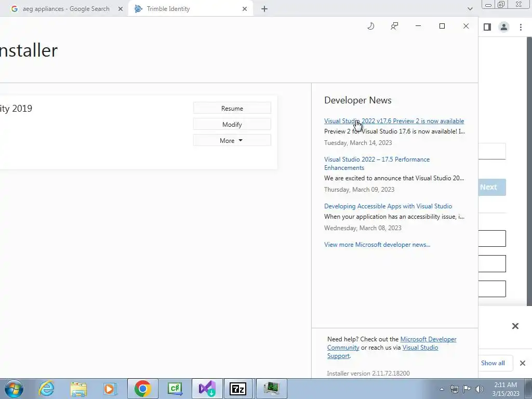Open the Visual Studio Support link
532x399 pixels.
click(420, 348)
